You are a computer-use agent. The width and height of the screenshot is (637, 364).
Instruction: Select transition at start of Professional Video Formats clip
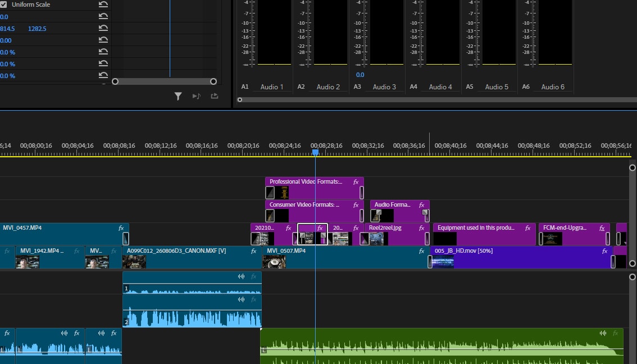(x=270, y=193)
